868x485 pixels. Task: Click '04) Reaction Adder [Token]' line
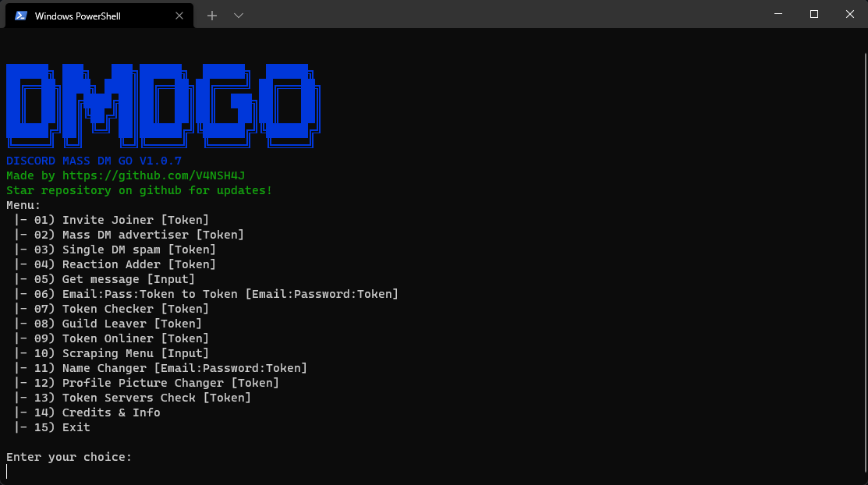[115, 264]
